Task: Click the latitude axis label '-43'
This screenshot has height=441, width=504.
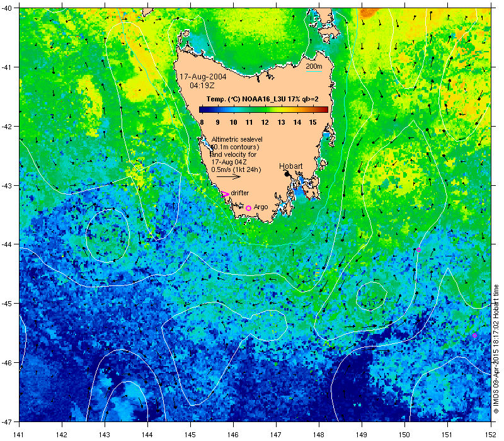Action: (6, 185)
